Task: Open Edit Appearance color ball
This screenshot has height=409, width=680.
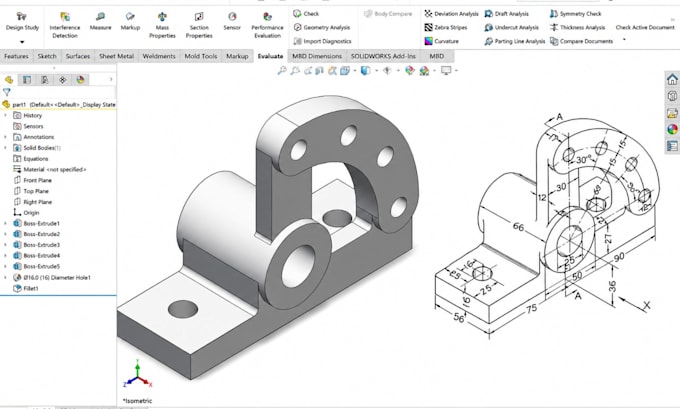Action: click(409, 70)
